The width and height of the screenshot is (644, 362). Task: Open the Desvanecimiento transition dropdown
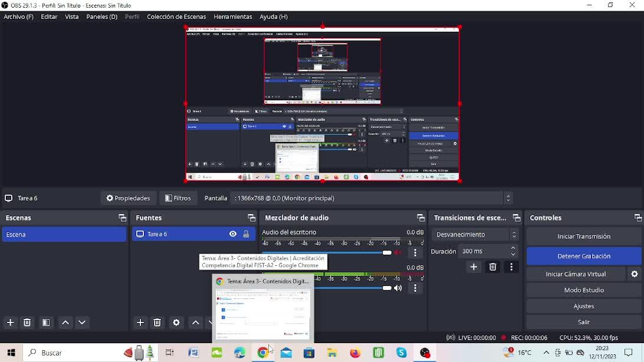click(475, 234)
